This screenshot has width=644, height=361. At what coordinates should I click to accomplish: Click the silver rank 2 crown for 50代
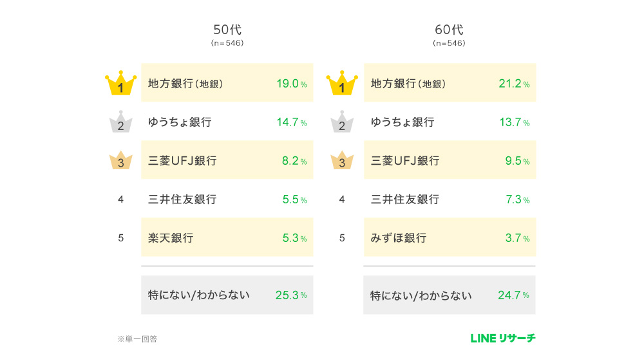point(120,123)
